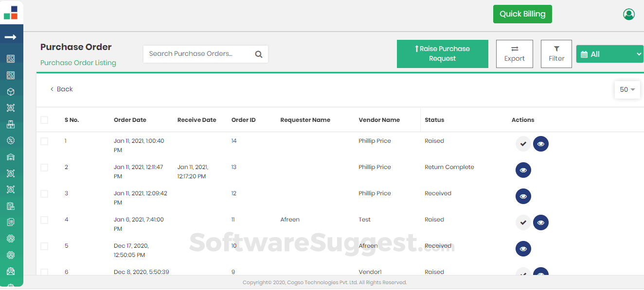The height and width of the screenshot is (290, 644).
Task: Go back using the Back link
Action: (61, 89)
